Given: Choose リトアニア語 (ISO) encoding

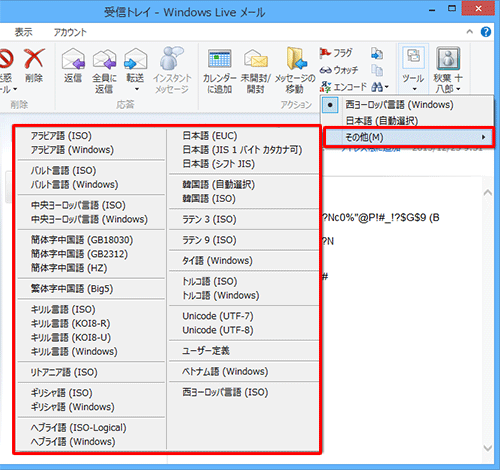Looking at the screenshot, I should pyautogui.click(x=64, y=372).
